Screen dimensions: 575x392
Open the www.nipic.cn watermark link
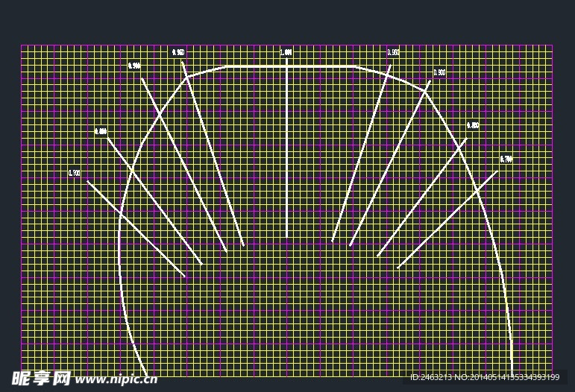[x=116, y=379]
